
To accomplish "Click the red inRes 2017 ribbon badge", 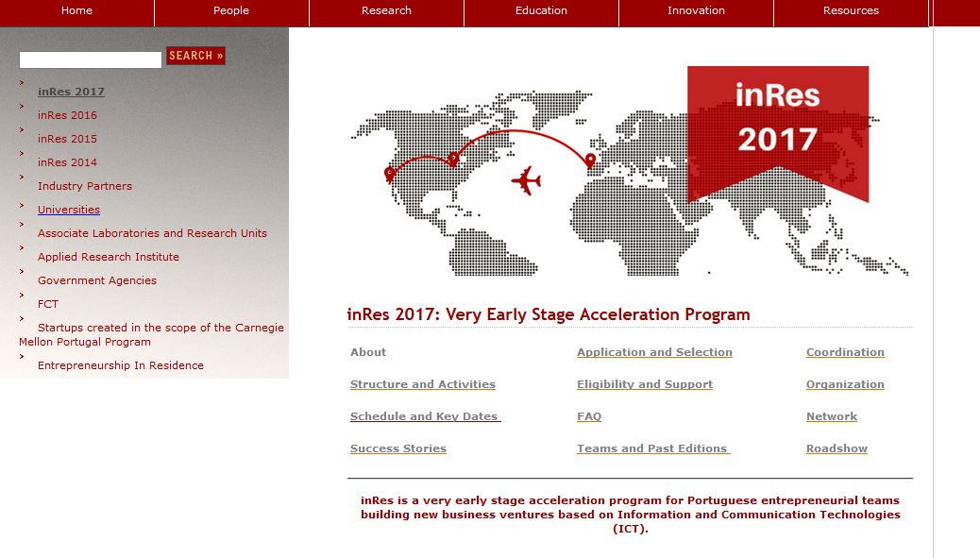I will 778,134.
